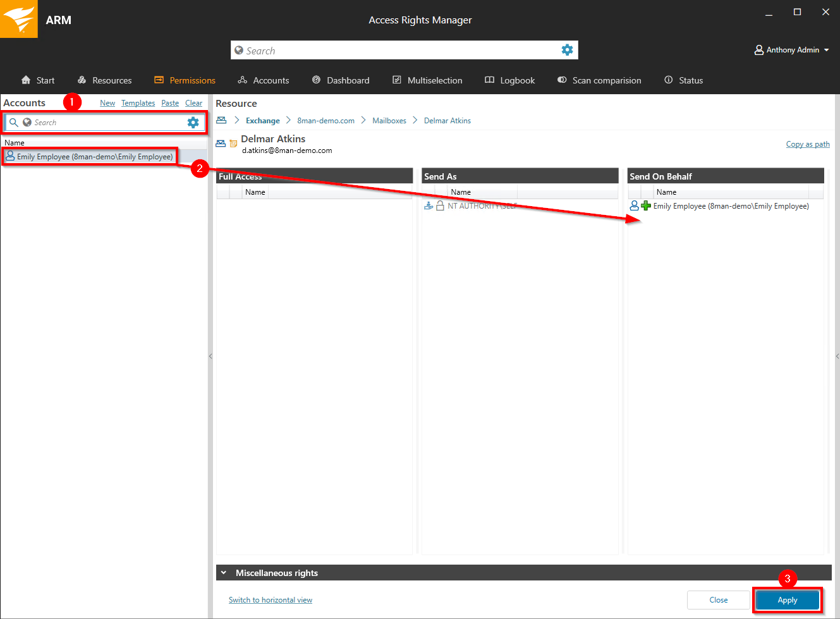Click the user icon in Send On Behalf row
Image resolution: width=840 pixels, height=619 pixels.
pyautogui.click(x=634, y=206)
